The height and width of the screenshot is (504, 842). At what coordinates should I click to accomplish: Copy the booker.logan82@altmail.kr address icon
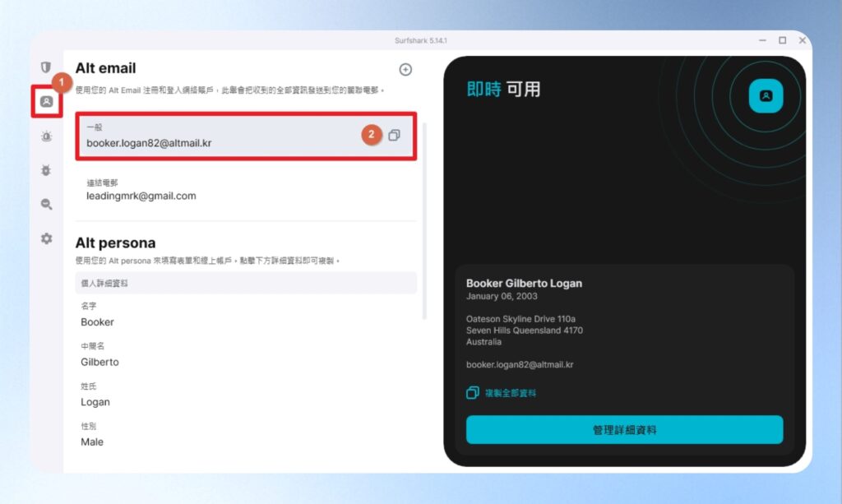click(x=394, y=136)
